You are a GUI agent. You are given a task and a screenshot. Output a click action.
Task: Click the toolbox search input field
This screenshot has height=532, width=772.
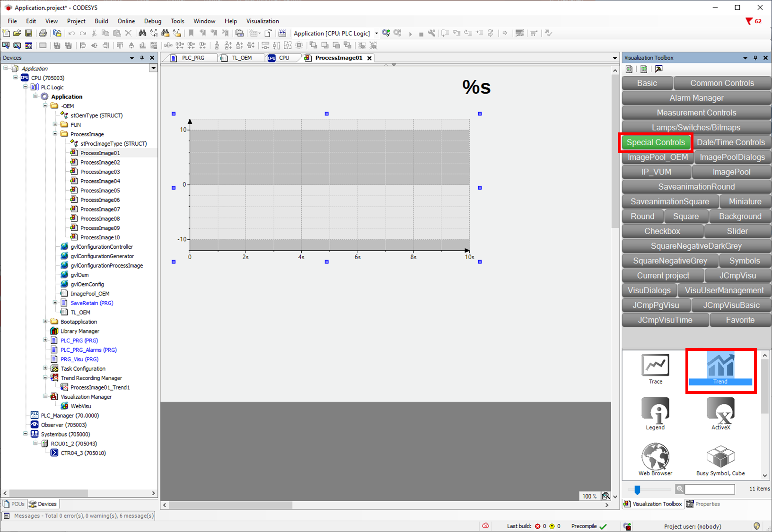click(x=710, y=489)
